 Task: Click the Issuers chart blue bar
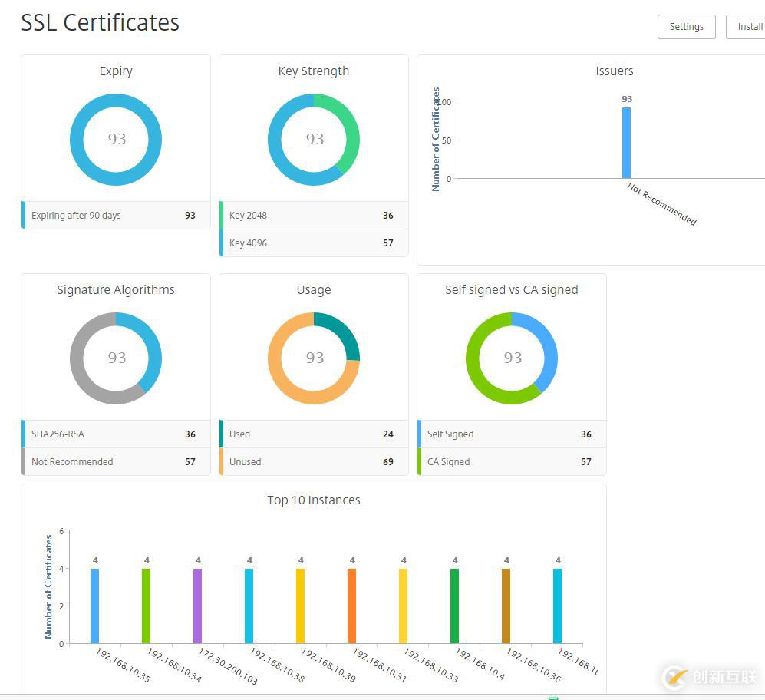tap(626, 143)
